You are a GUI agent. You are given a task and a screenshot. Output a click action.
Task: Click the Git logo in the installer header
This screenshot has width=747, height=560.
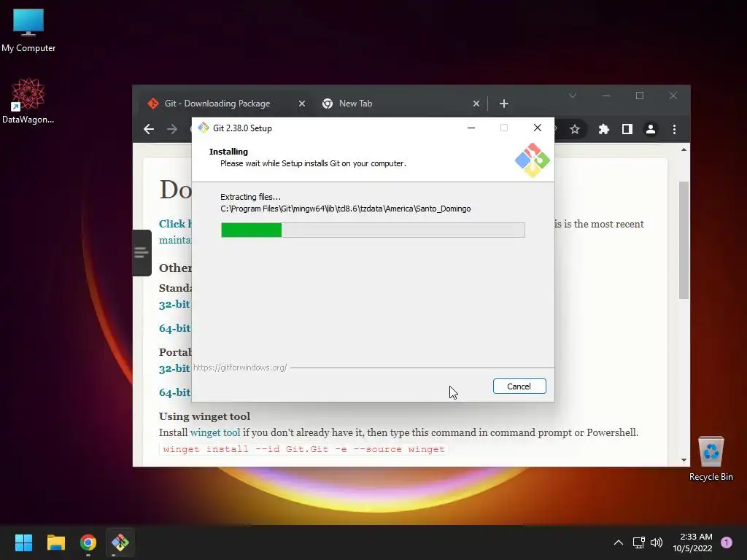click(x=532, y=160)
